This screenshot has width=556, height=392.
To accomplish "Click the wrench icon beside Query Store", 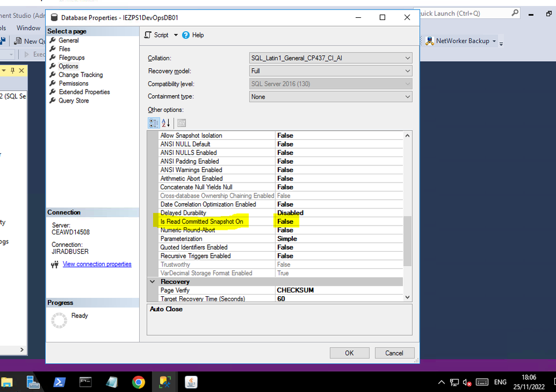I will pyautogui.click(x=52, y=100).
